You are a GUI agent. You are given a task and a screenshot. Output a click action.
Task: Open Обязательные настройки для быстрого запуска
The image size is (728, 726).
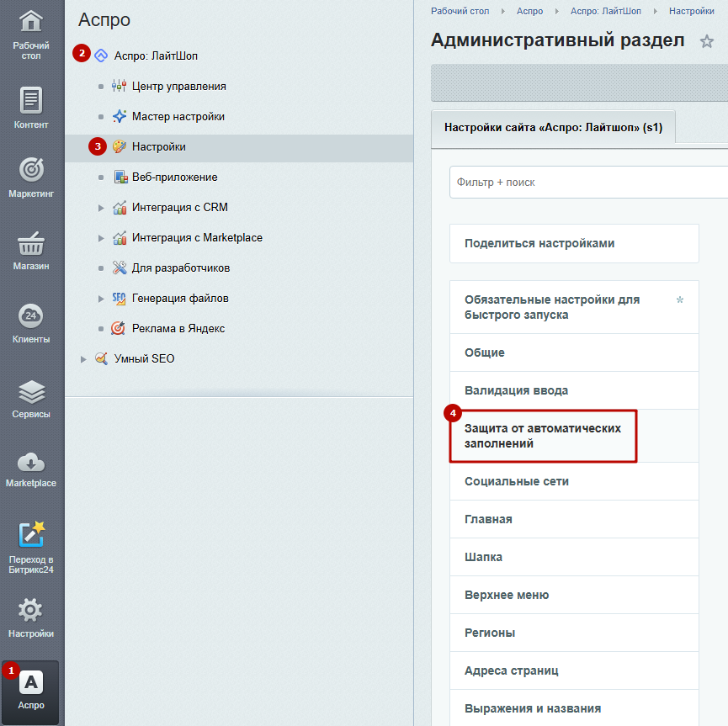pos(574,307)
